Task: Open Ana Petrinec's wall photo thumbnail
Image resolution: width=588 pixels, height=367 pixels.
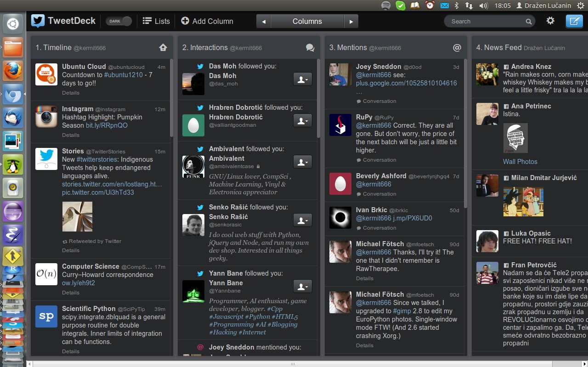Action: [x=515, y=138]
